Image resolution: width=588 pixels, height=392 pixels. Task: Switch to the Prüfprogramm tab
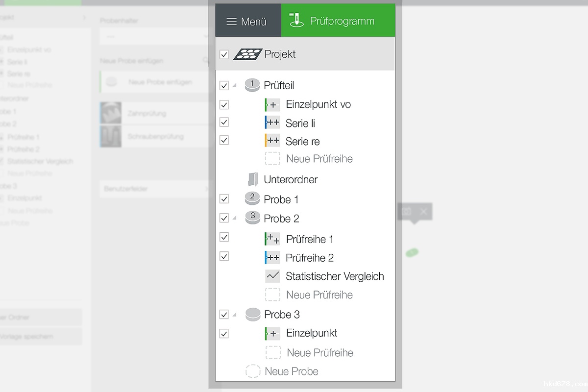point(338,21)
